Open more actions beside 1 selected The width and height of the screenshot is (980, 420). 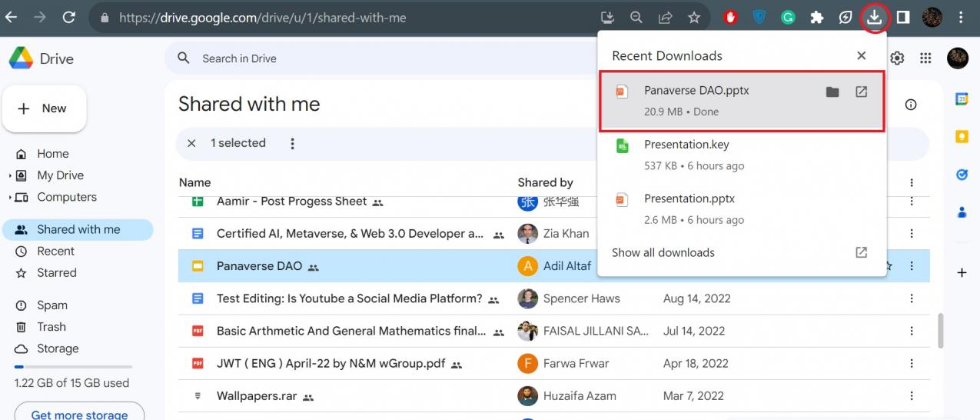tap(292, 143)
